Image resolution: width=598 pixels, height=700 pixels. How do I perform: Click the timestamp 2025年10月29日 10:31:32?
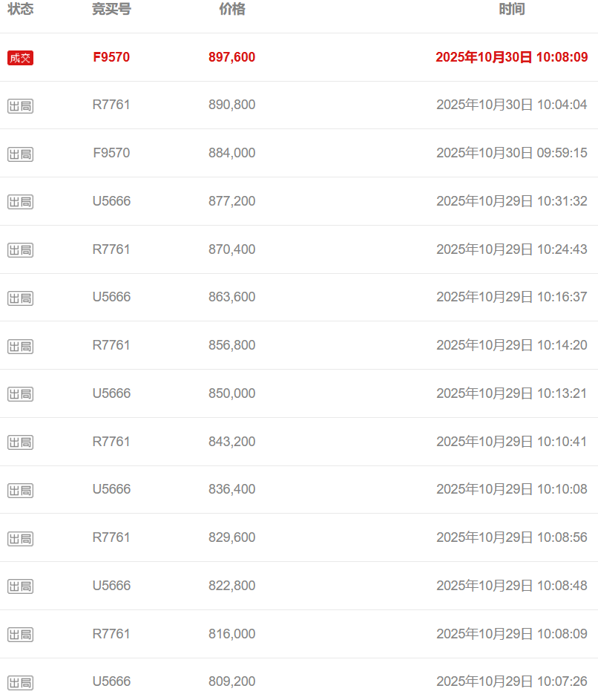pyautogui.click(x=511, y=201)
